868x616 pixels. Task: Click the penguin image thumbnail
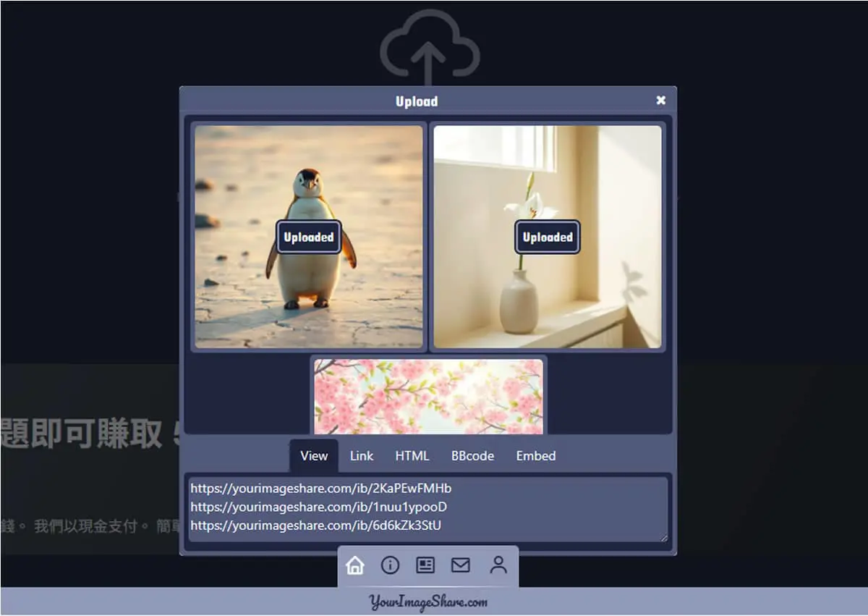tap(309, 237)
